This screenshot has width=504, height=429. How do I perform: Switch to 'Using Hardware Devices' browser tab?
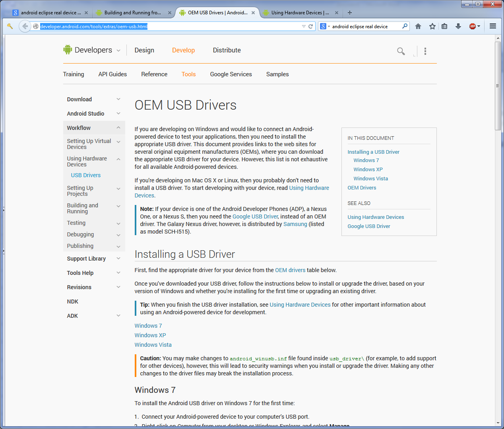pos(300,13)
